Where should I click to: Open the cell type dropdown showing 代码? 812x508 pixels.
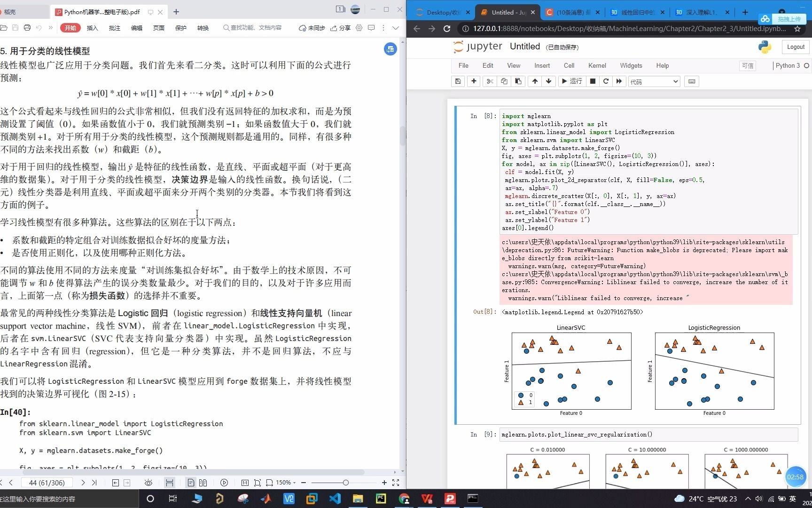(x=654, y=82)
